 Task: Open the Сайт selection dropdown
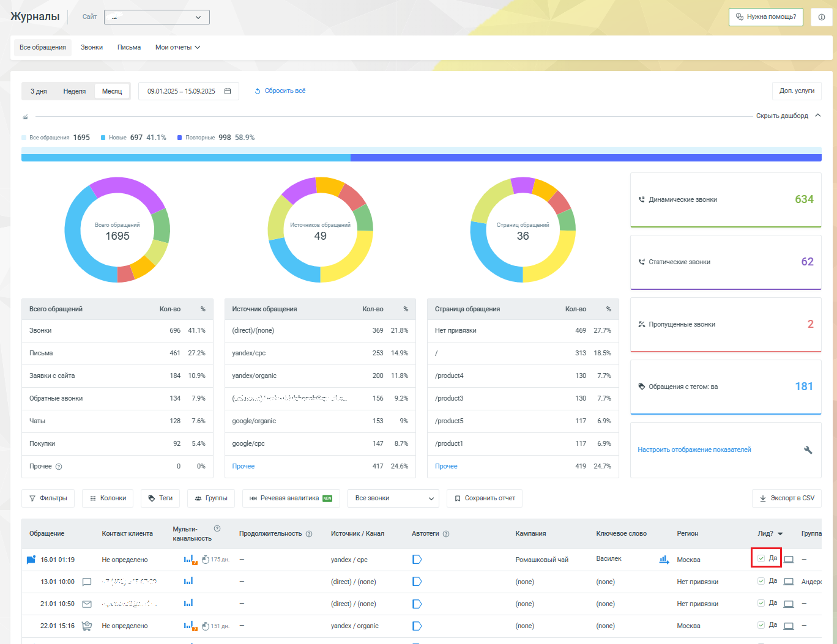click(157, 17)
